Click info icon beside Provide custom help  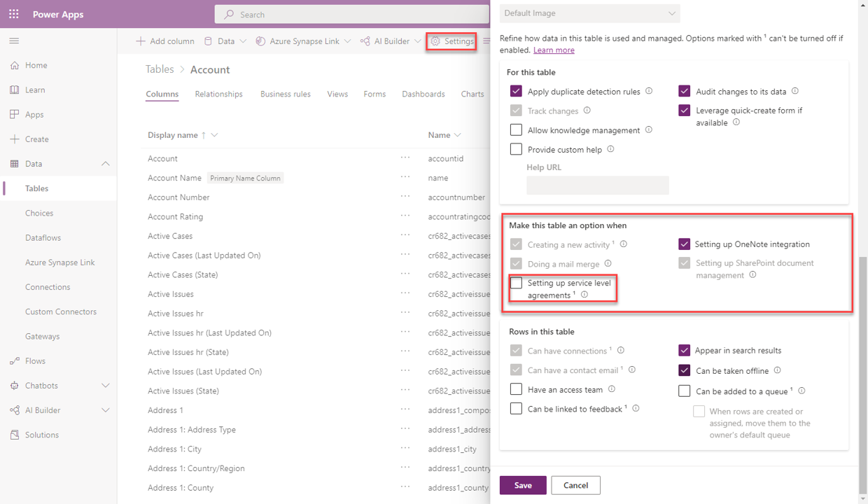tap(610, 149)
